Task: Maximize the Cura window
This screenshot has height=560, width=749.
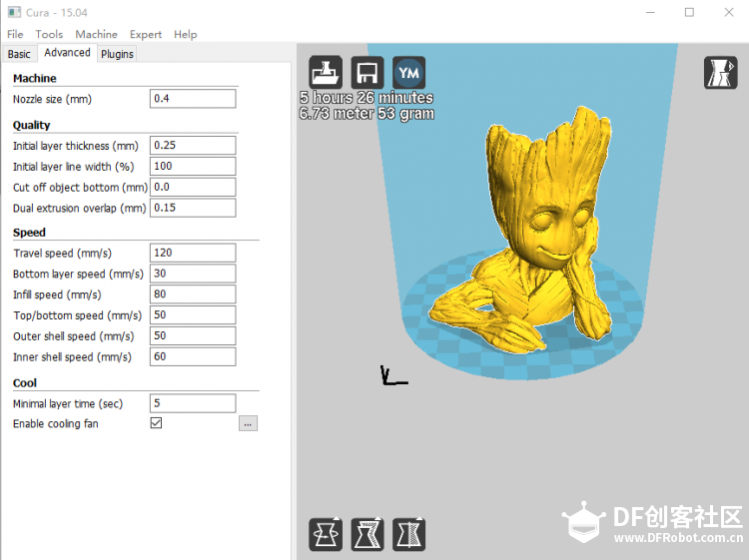Action: click(x=689, y=12)
